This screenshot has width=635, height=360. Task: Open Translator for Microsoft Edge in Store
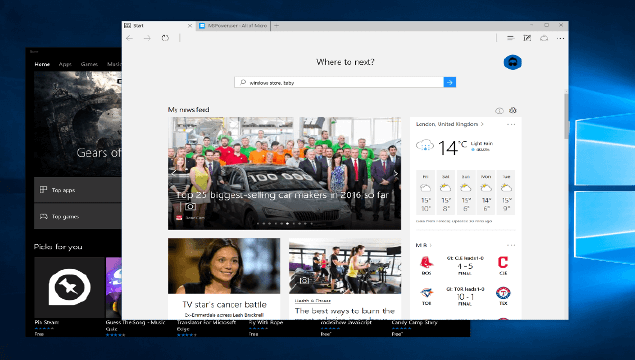pos(207,325)
